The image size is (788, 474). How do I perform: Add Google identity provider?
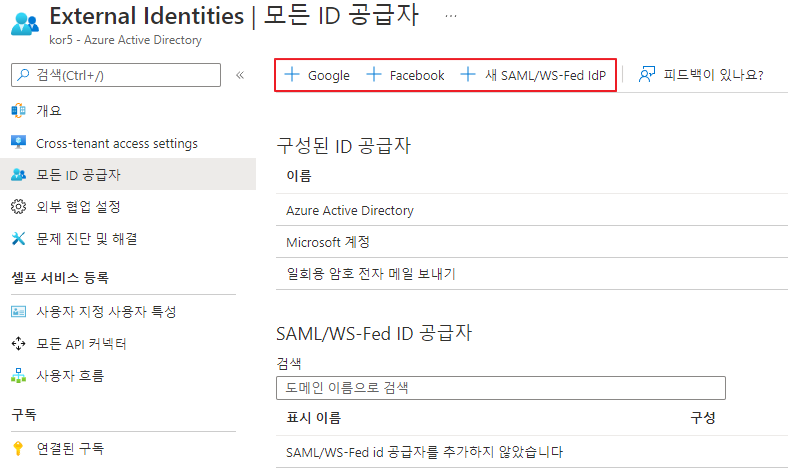coord(317,75)
